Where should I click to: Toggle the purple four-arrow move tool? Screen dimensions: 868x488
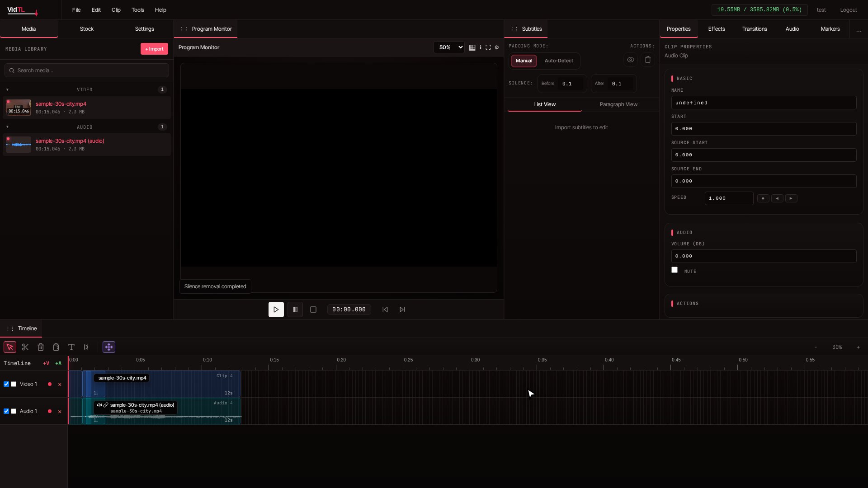(x=109, y=347)
